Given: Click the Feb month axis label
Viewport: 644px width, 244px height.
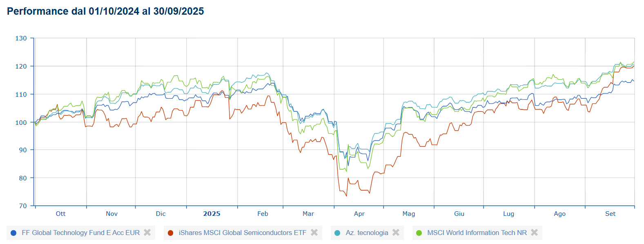Looking at the screenshot, I should (x=263, y=214).
